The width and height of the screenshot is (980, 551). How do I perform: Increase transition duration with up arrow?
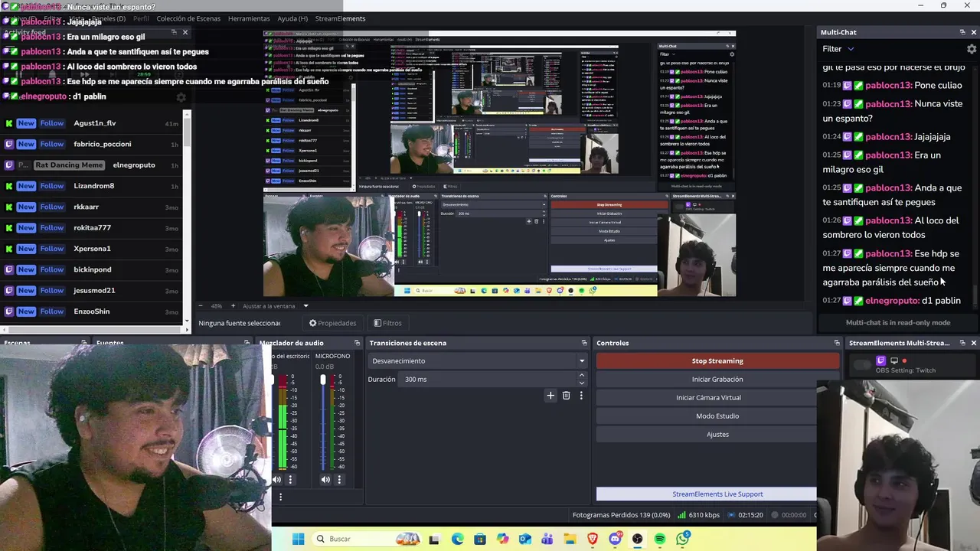click(581, 375)
